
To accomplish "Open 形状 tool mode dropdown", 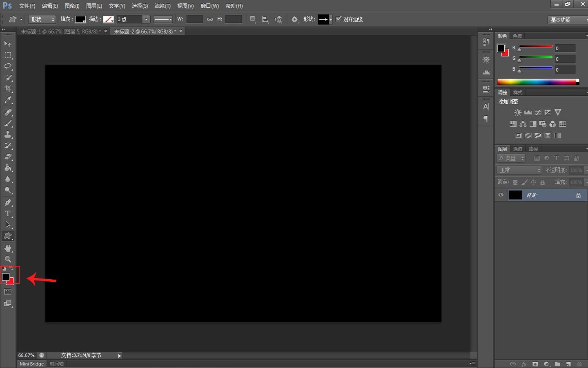I will 42,19.
